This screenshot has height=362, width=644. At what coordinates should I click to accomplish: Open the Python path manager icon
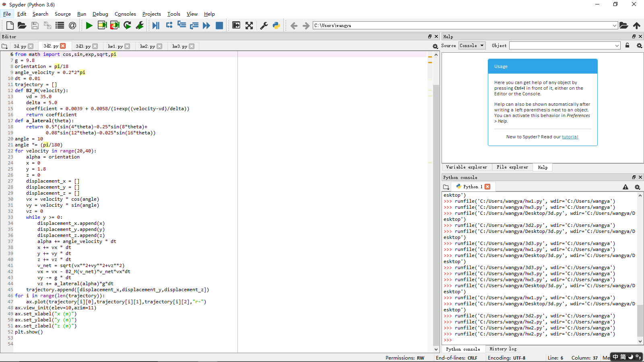[276, 26]
